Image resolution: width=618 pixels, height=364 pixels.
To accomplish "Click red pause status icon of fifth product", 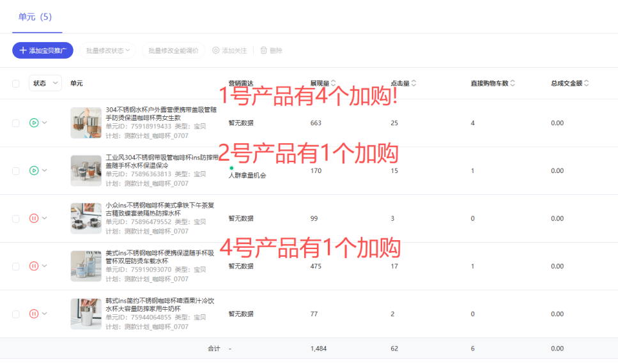I will [x=34, y=314].
